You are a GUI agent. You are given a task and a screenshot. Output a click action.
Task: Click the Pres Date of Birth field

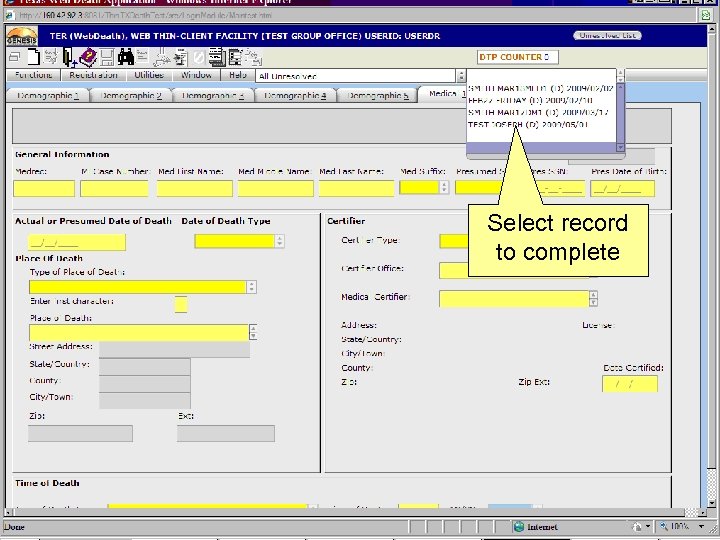(622, 189)
